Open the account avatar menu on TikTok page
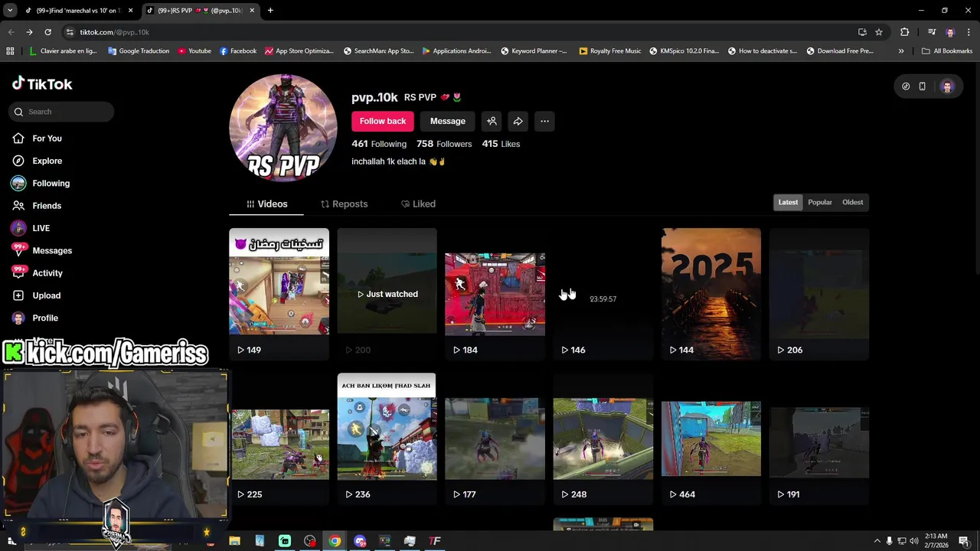 coord(947,86)
